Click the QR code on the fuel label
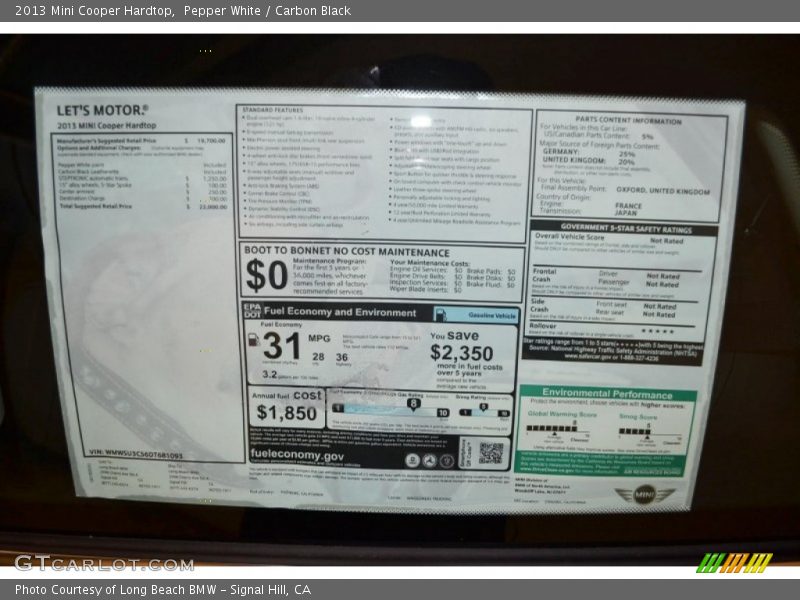The height and width of the screenshot is (600, 800). pyautogui.click(x=490, y=453)
